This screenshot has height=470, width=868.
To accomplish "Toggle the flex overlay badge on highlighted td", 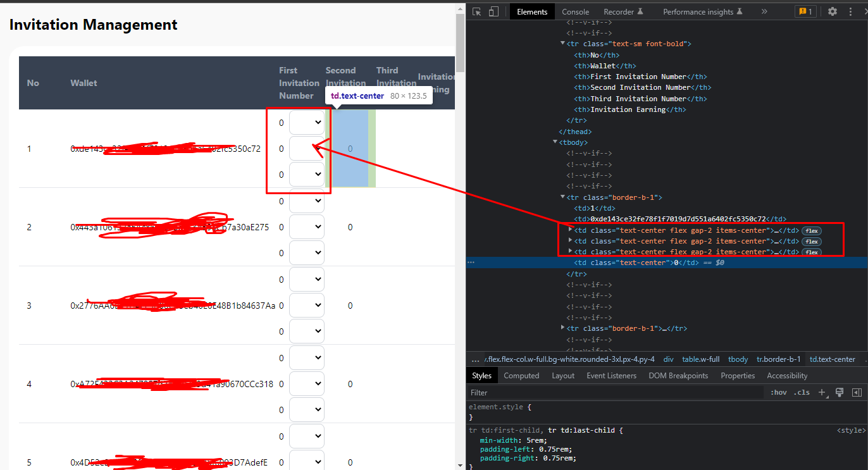I will pyautogui.click(x=812, y=231).
